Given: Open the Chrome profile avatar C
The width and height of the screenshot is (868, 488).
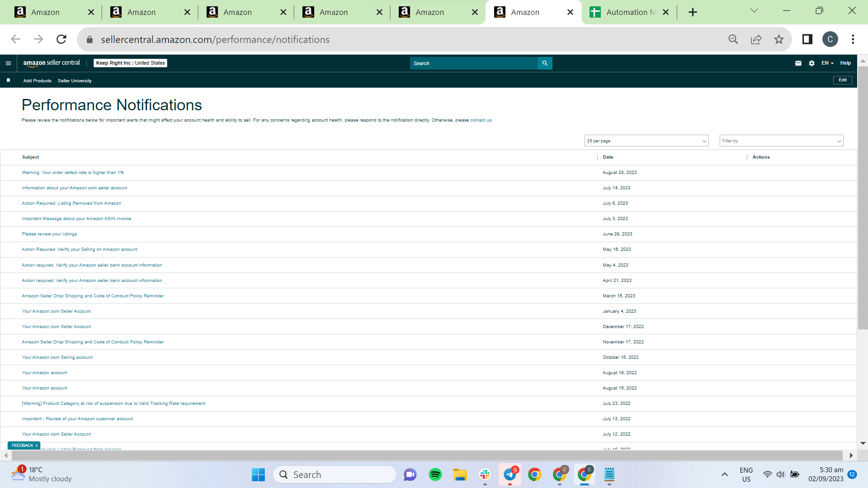Looking at the screenshot, I should [x=830, y=39].
